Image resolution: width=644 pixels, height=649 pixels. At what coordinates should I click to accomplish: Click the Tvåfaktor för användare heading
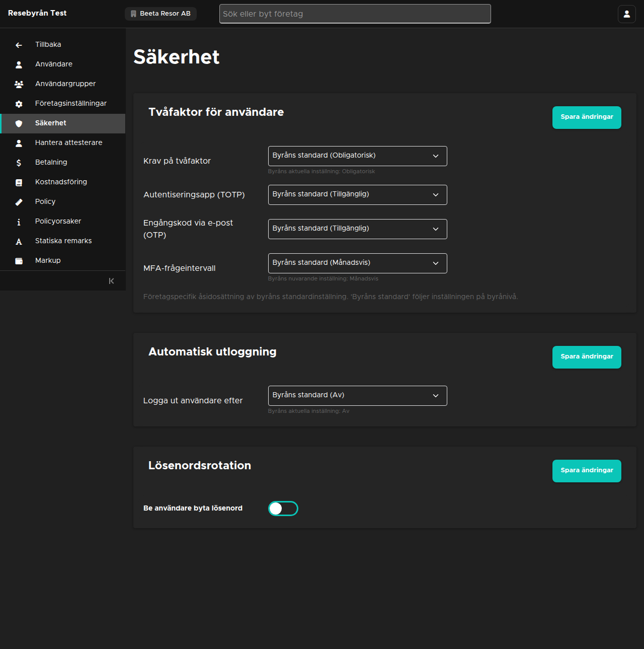216,112
